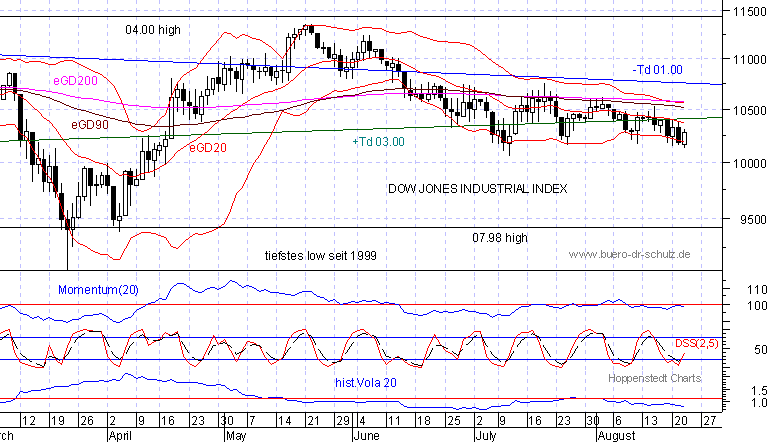Click the April month label
The width and height of the screenshot is (770, 442).
[120, 436]
